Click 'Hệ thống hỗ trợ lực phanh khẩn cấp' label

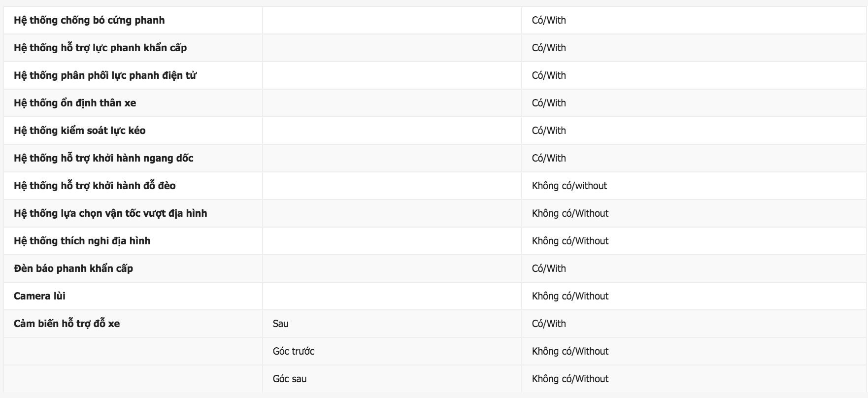coord(100,48)
